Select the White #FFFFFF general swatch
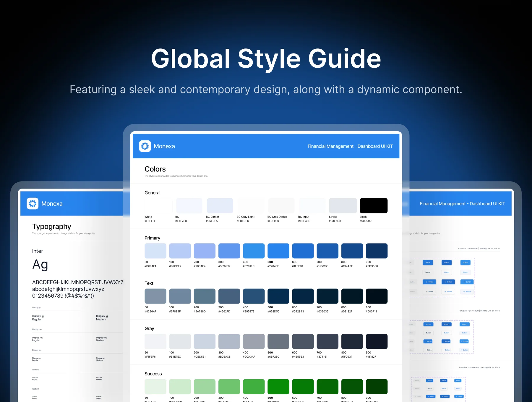Viewport: 532px width, 402px height. [x=158, y=205]
